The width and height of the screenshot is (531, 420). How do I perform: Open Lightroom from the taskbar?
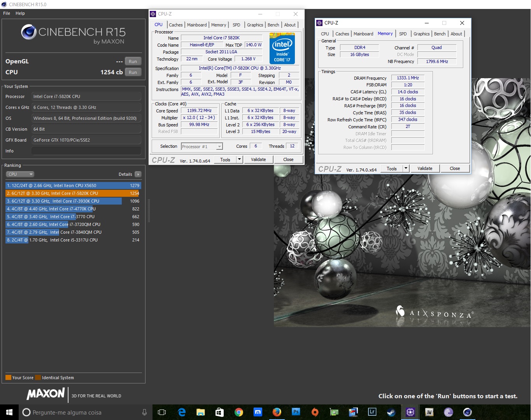(372, 412)
